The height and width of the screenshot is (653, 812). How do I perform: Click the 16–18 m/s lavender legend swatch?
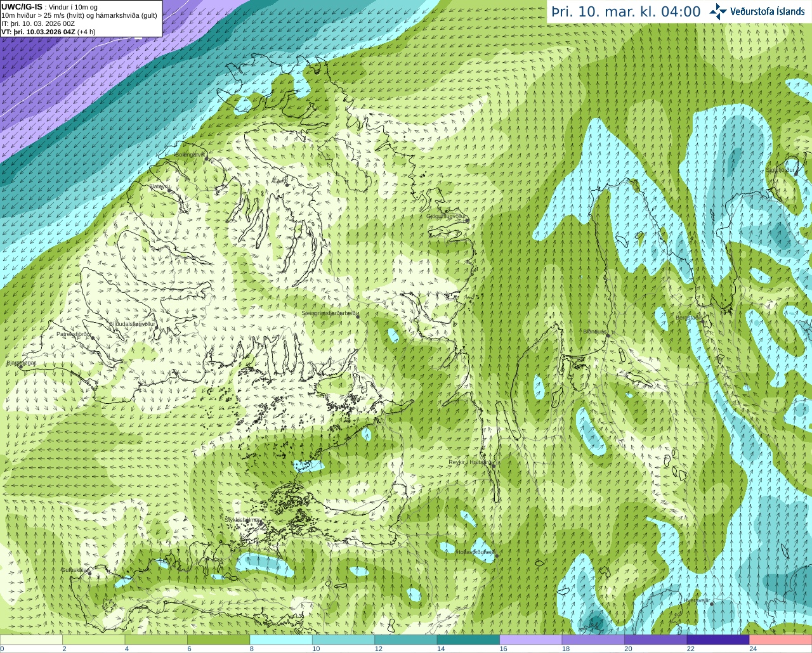coord(531,640)
